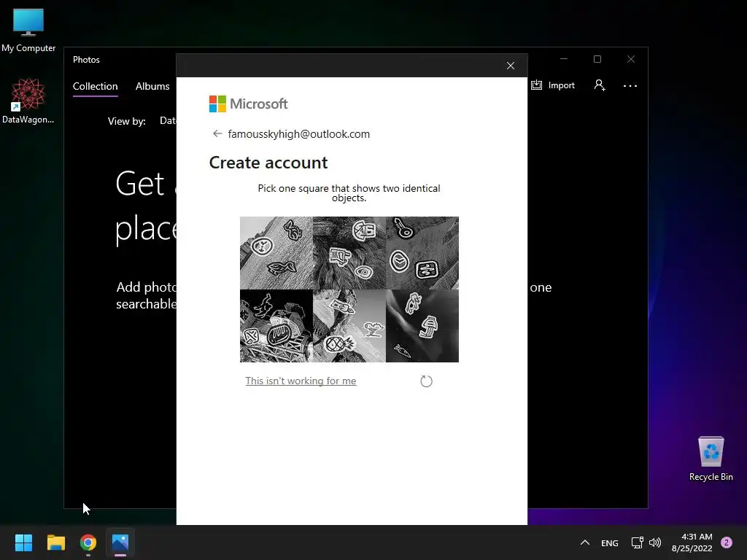Close the Microsoft account dialog
747x560 pixels.
(510, 66)
